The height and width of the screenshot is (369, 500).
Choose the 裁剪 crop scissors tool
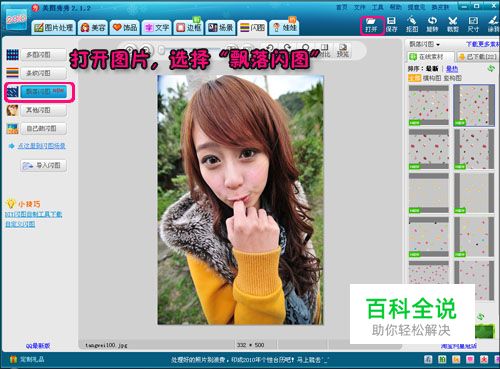tap(453, 25)
